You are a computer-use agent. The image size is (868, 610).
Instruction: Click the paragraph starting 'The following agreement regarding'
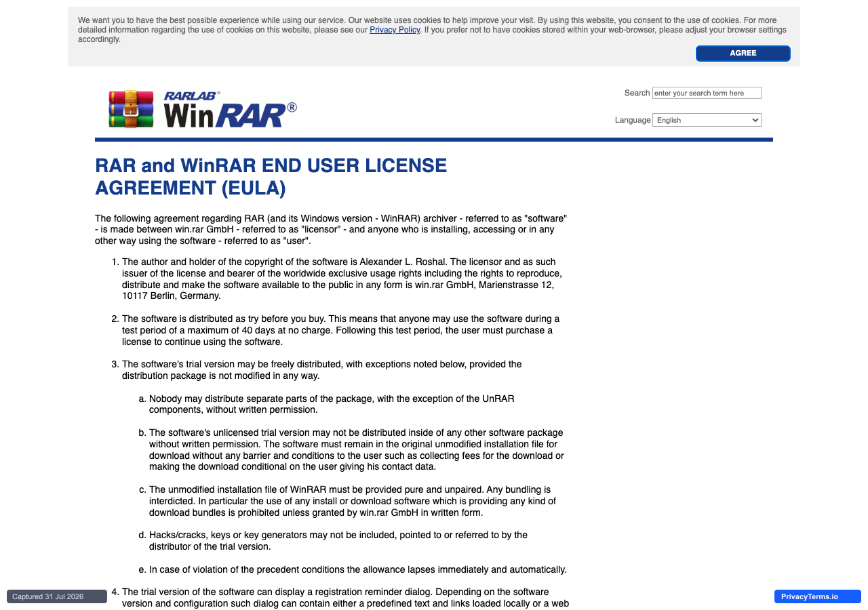331,230
